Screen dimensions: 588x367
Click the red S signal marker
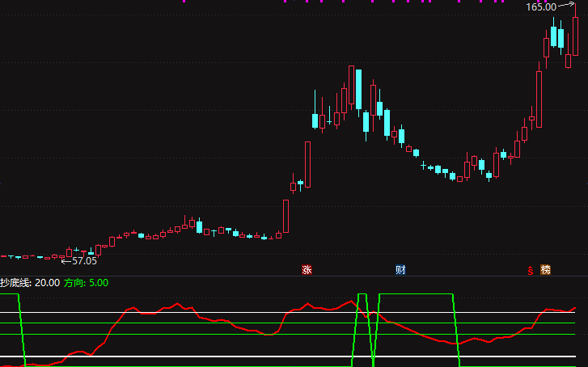pyautogui.click(x=531, y=270)
